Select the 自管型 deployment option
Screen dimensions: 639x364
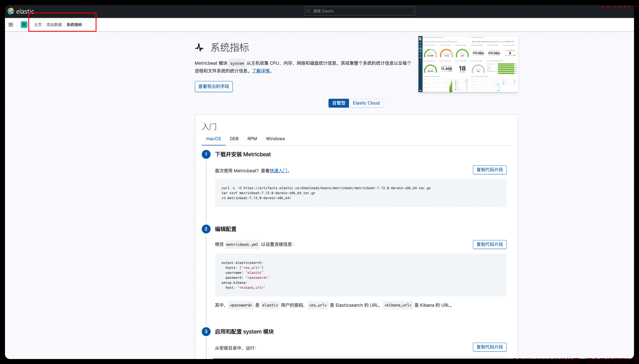coord(339,103)
